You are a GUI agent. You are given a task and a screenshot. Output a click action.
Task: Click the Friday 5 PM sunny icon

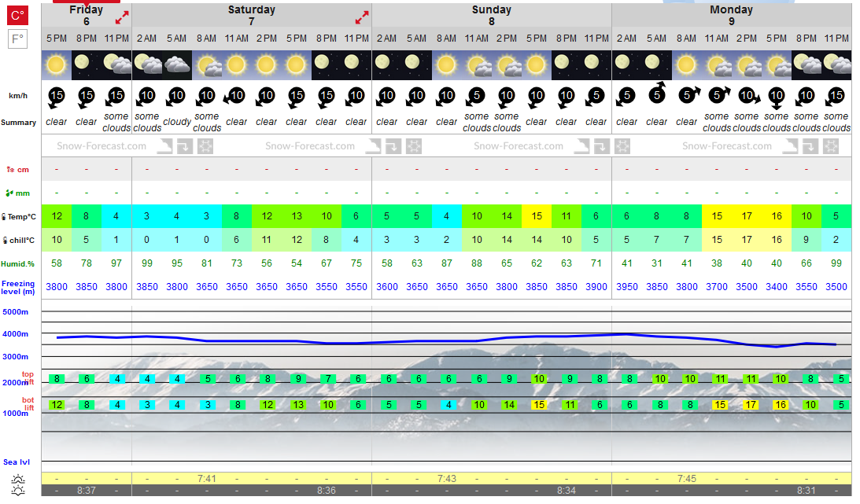pyautogui.click(x=57, y=65)
